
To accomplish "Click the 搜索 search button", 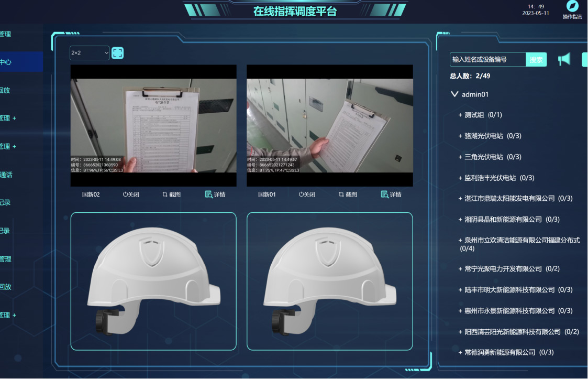I will pyautogui.click(x=536, y=60).
